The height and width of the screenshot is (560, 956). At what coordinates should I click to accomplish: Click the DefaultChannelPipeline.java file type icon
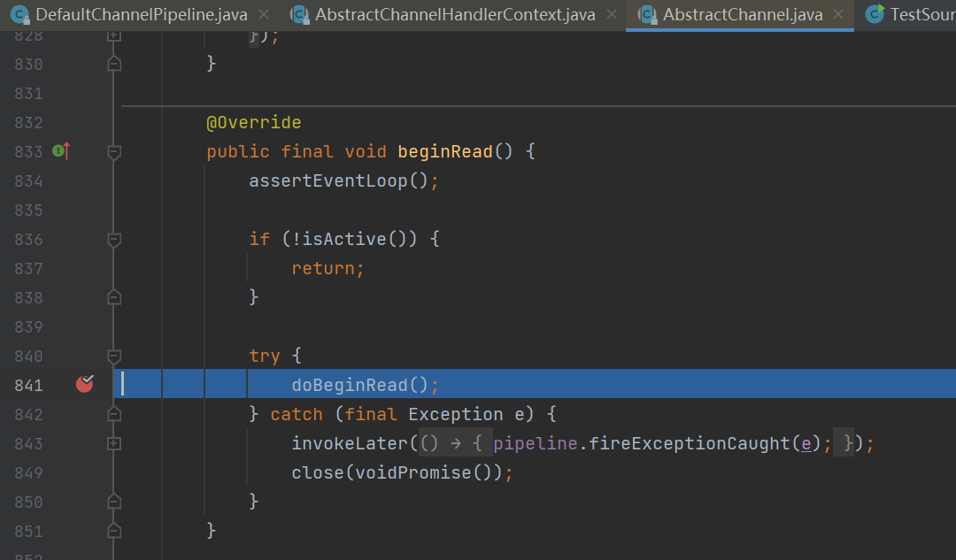tap(19, 15)
